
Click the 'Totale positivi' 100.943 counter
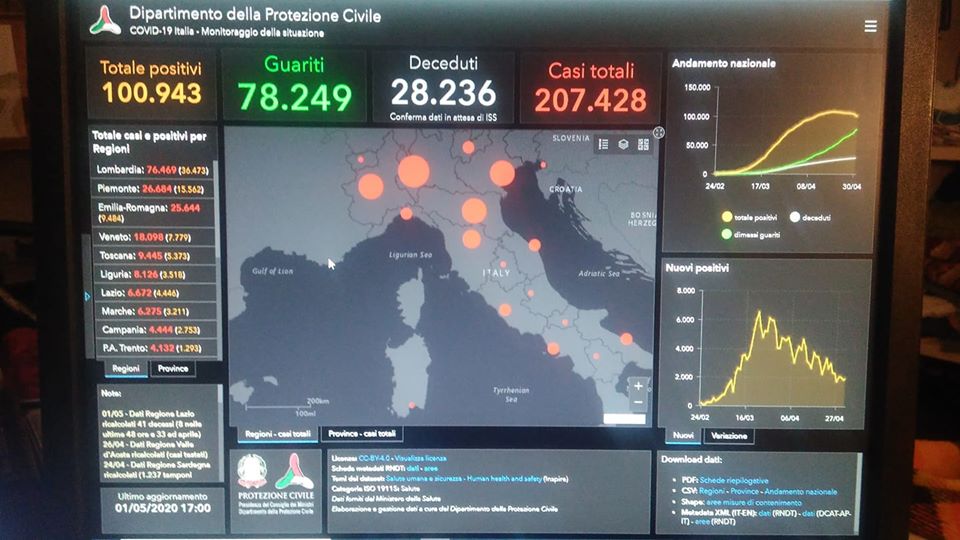pyautogui.click(x=151, y=83)
